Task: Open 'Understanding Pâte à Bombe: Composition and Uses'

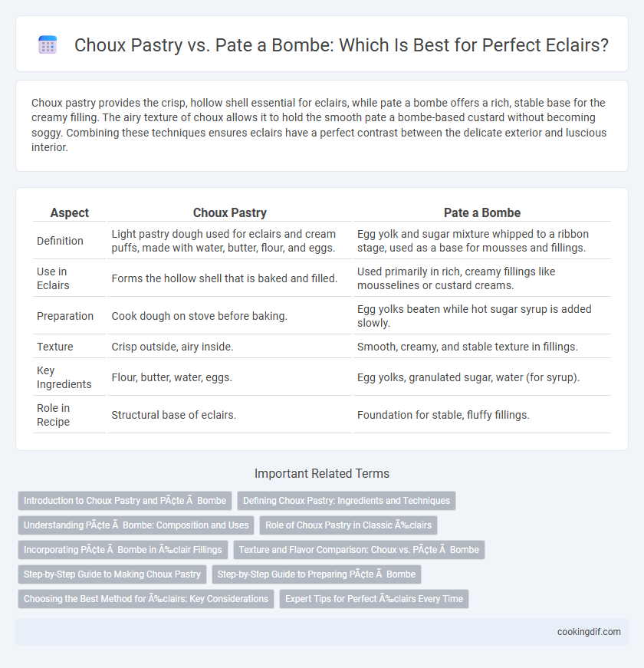Action: pyautogui.click(x=136, y=525)
